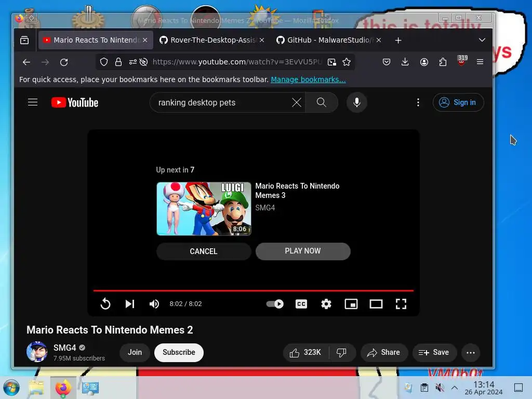Open SMG4 channel avatar
Screen dimensions: 532x399
coord(37,352)
